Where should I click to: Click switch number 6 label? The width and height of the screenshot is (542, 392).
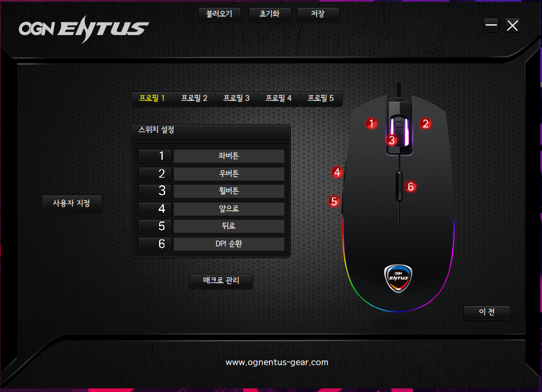tap(155, 244)
